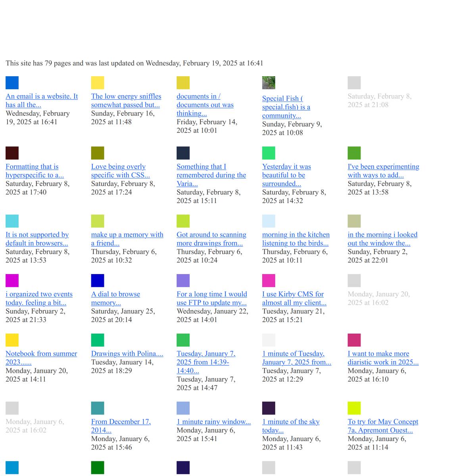Click the teal square above 'From December 17, 2014'
The height and width of the screenshot is (476, 476).
[98, 408]
